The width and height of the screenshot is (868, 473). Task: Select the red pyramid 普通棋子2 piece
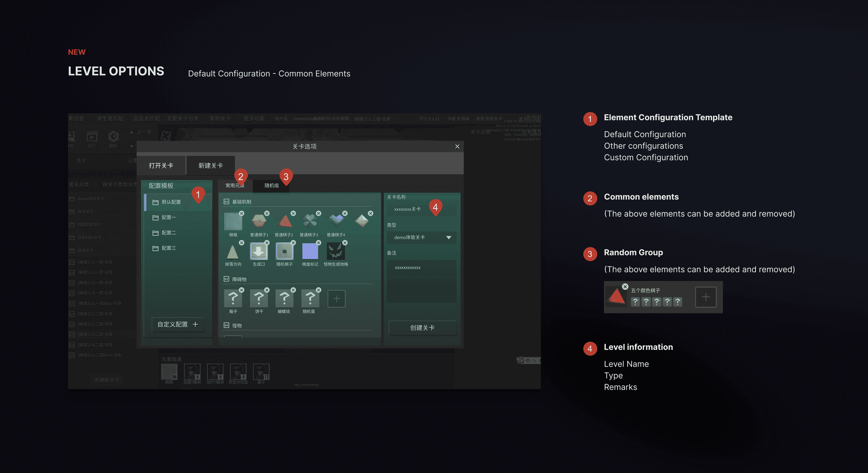(285, 221)
